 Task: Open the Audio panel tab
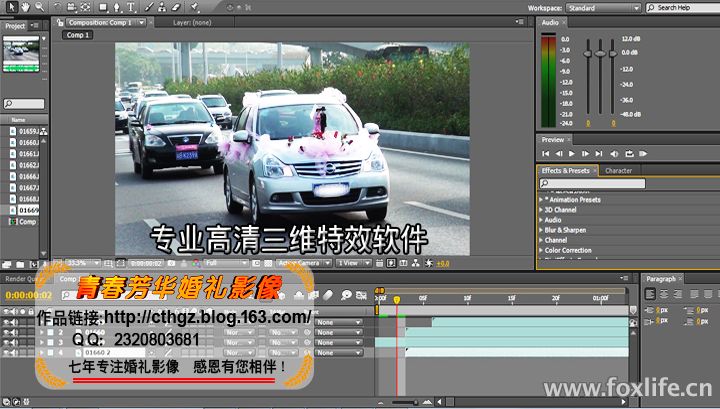tap(550, 22)
